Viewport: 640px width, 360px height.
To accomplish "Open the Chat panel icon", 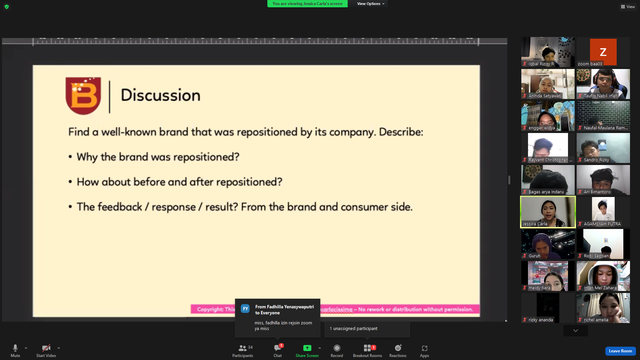I will coord(278,348).
